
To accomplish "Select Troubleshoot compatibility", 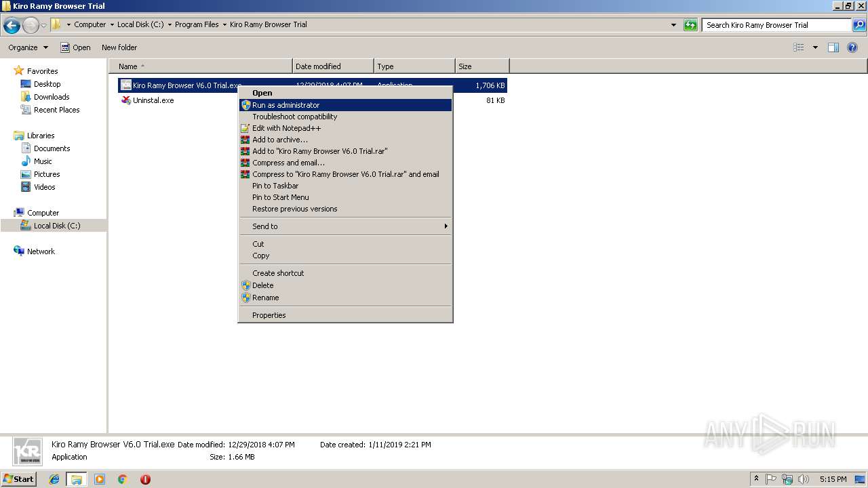I will pos(345,117).
